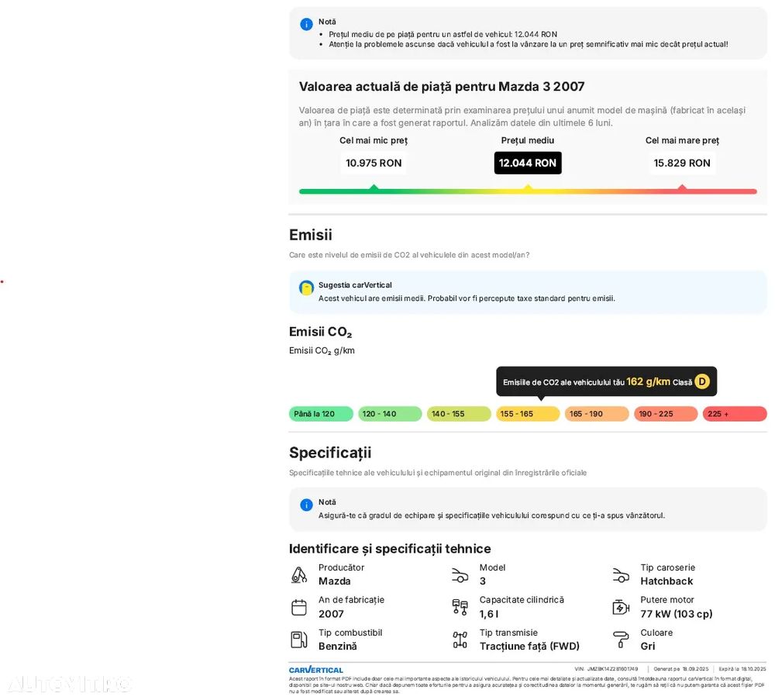Click the info icon beside Specificații note

pos(306,505)
